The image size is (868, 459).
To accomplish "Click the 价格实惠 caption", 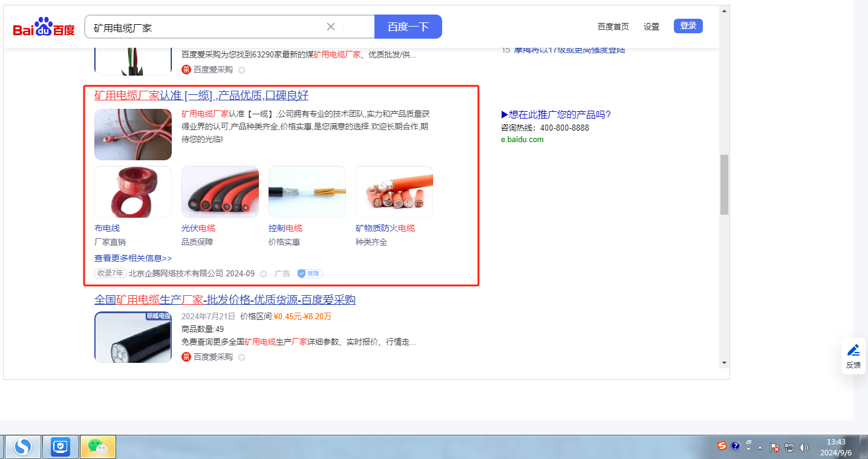I will click(284, 243).
